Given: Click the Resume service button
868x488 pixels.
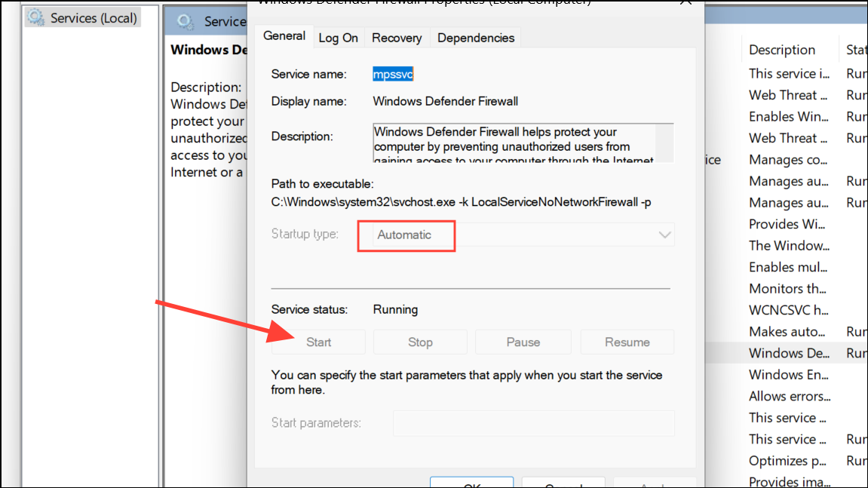Looking at the screenshot, I should [627, 342].
